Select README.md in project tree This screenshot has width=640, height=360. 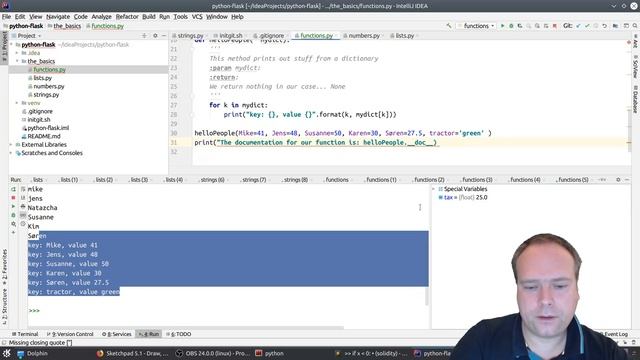pos(44,136)
